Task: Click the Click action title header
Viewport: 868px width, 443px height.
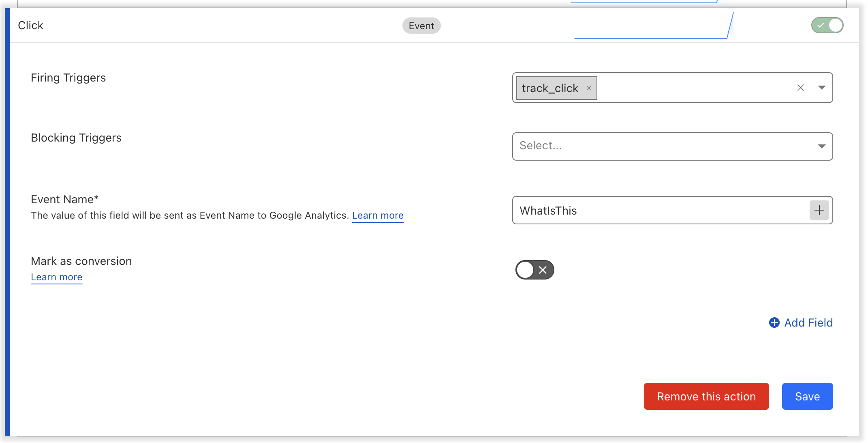Action: point(31,25)
